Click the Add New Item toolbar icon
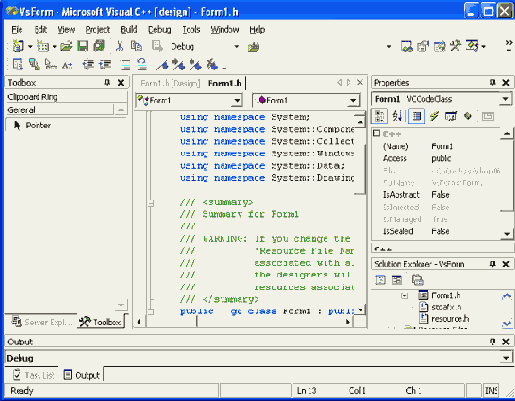 [43, 46]
